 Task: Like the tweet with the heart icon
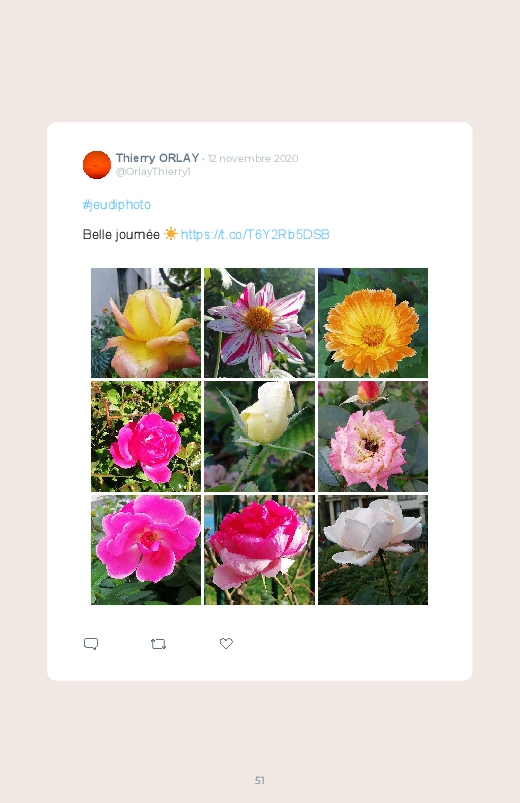pos(226,643)
